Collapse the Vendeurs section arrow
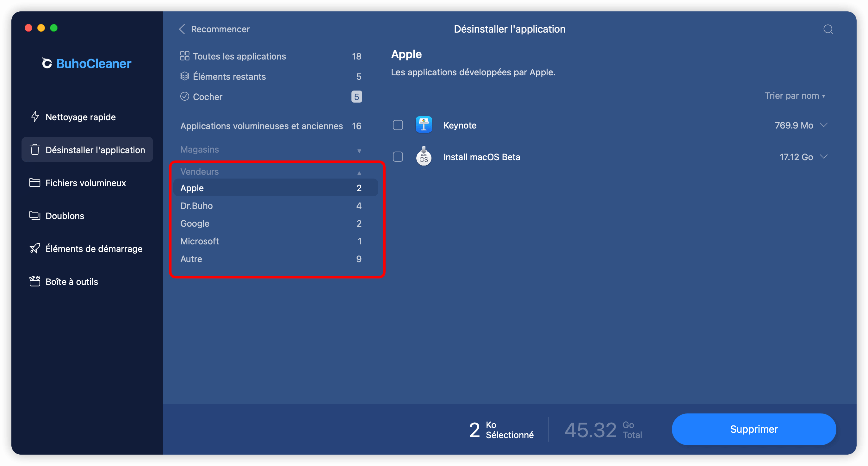The image size is (868, 466). pos(359,173)
